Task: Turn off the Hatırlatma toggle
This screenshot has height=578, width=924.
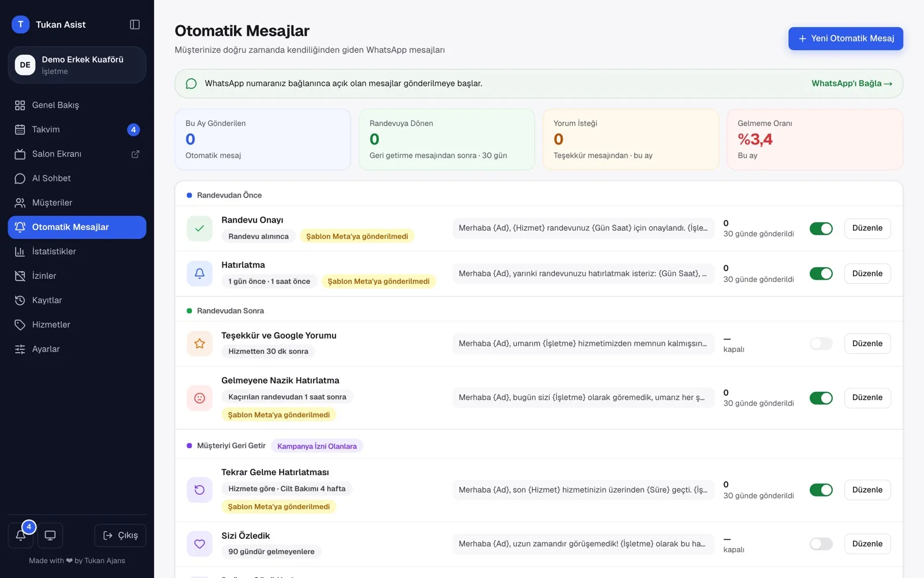Action: pyautogui.click(x=821, y=273)
